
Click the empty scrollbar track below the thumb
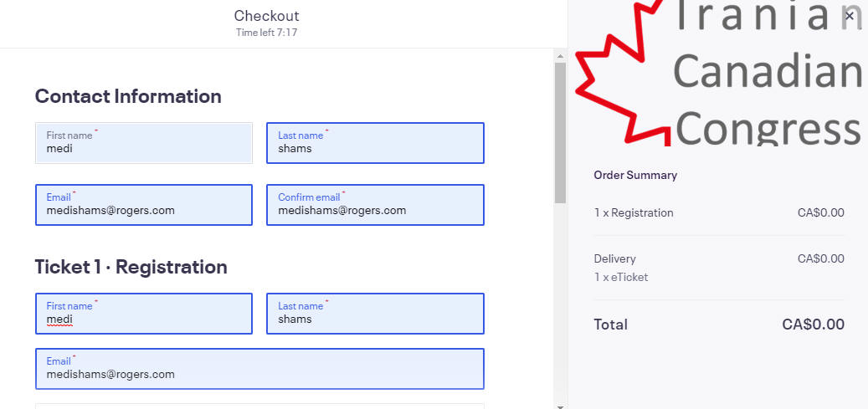click(560, 302)
